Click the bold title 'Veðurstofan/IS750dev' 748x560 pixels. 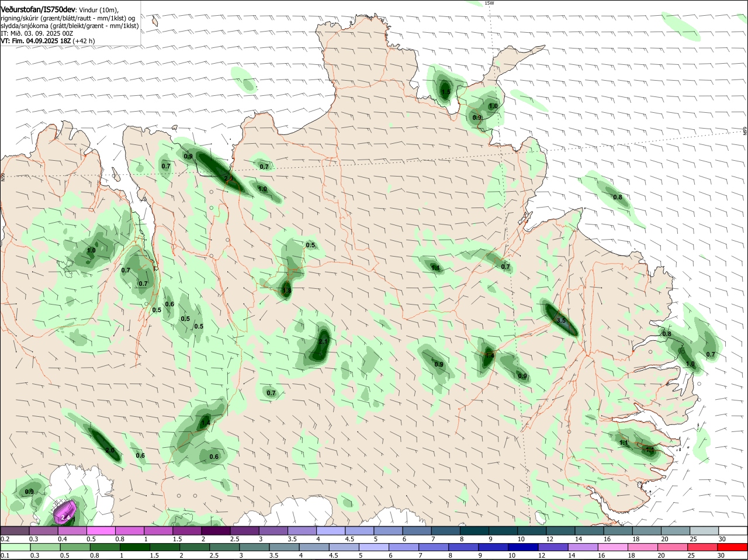coord(38,9)
